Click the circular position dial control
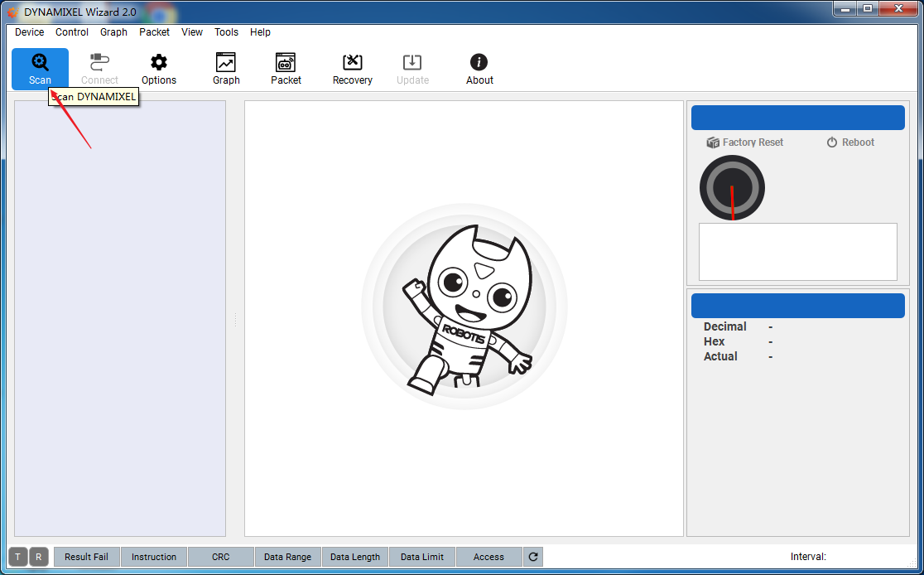 pyautogui.click(x=732, y=188)
